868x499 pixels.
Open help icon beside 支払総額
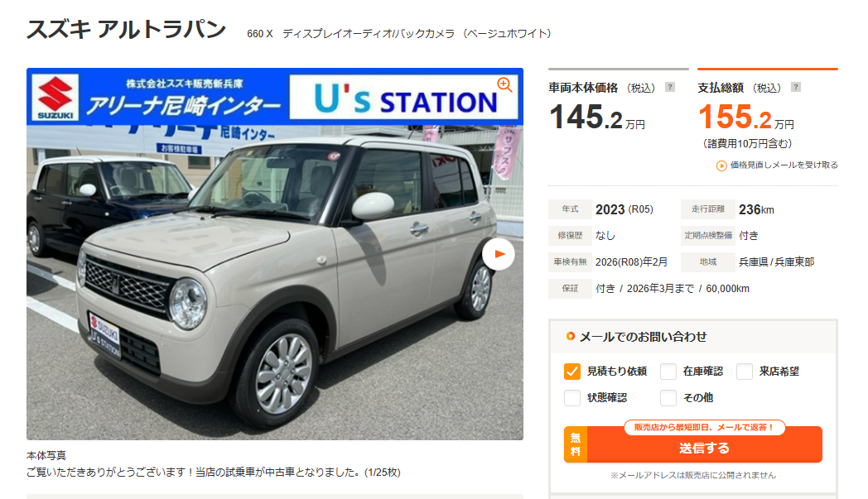(x=795, y=87)
